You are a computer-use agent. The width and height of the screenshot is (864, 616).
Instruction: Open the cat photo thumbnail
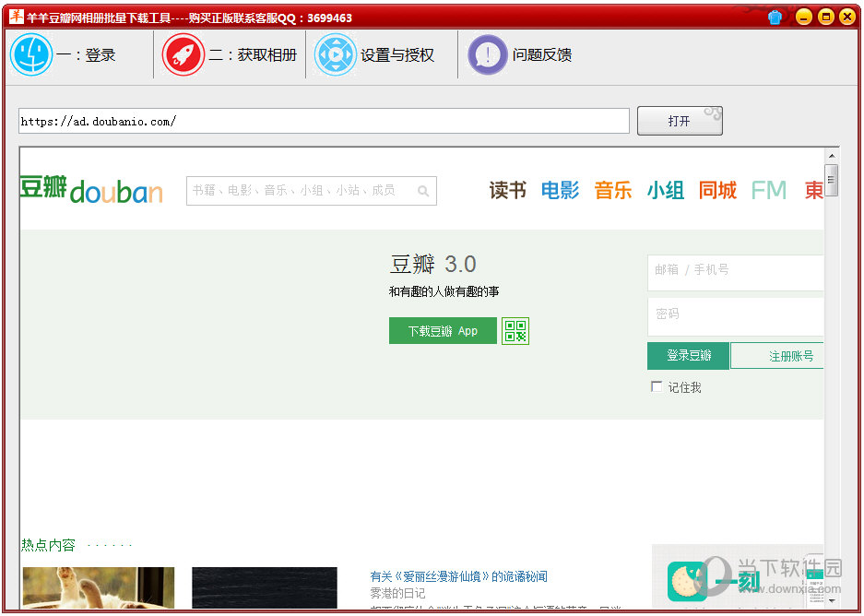99,587
